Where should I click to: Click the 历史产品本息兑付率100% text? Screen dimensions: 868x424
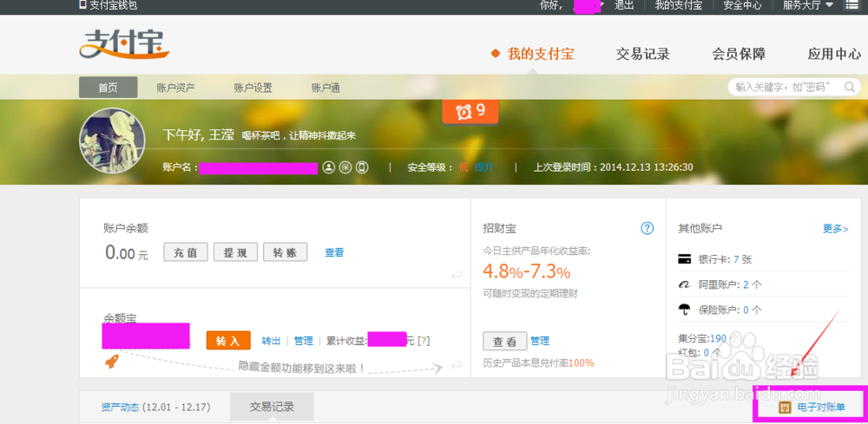(x=539, y=363)
